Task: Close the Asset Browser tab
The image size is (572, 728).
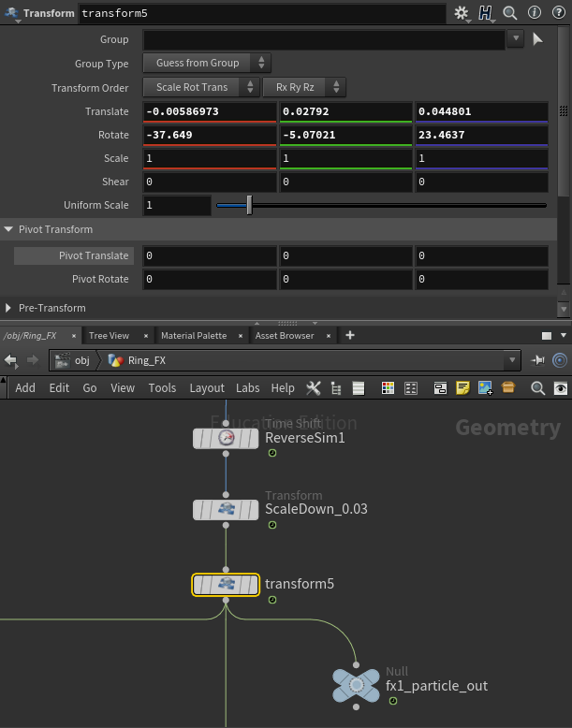Action: pos(329,336)
